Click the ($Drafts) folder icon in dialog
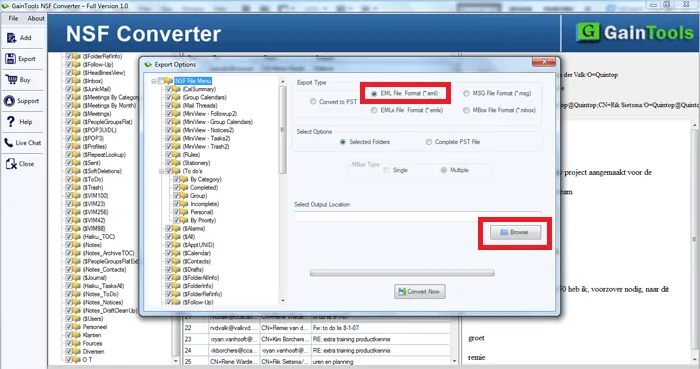The height and width of the screenshot is (369, 700). click(x=177, y=269)
